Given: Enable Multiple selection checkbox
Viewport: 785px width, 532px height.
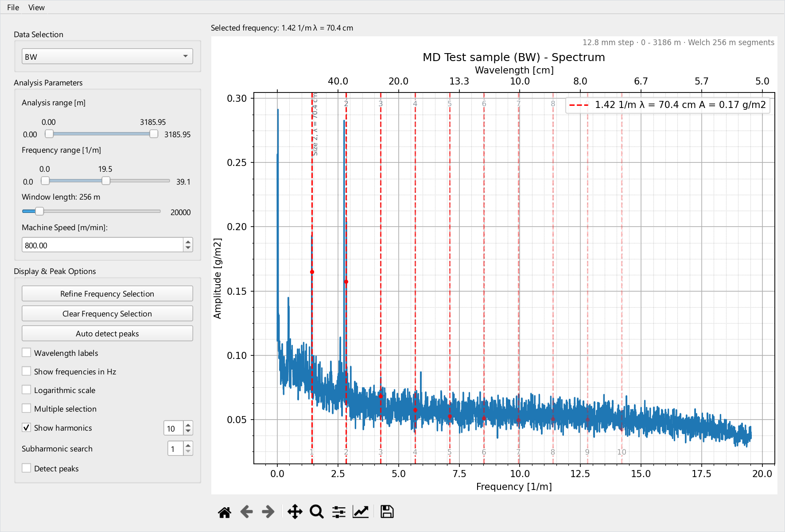Looking at the screenshot, I should click(x=27, y=409).
